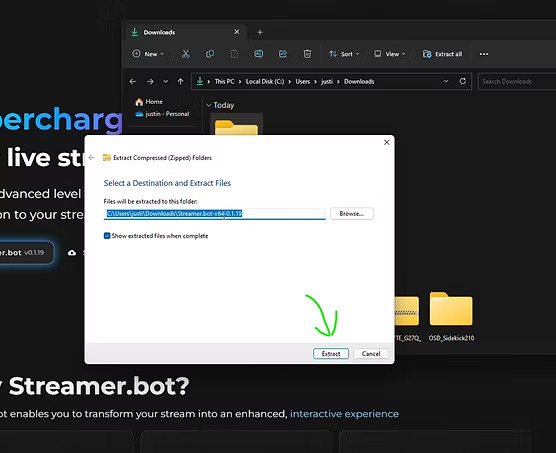Click the Browse... button

[351, 213]
